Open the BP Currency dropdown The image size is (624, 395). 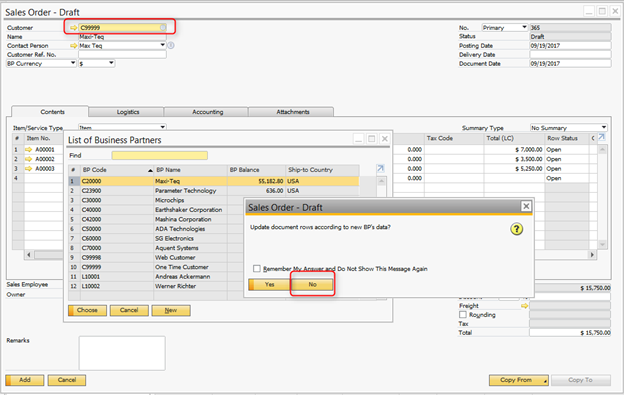click(73, 63)
